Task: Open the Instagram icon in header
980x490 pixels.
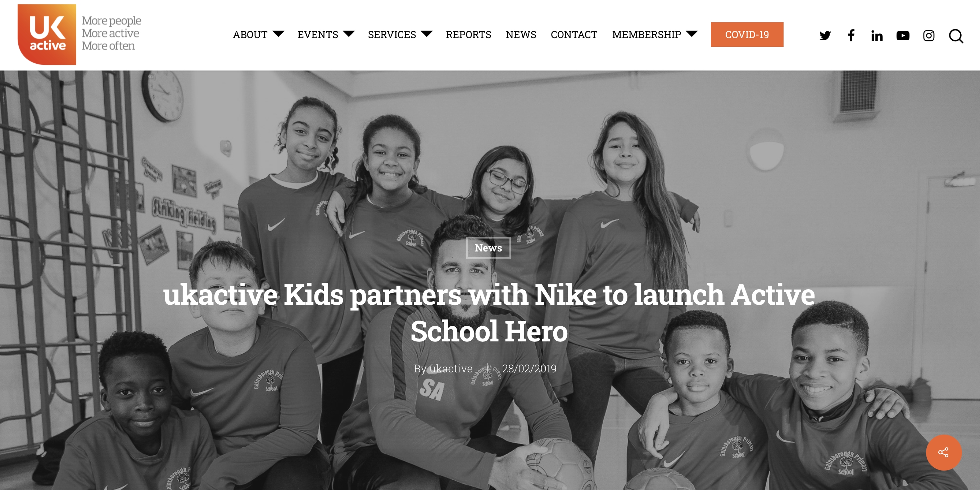Action: click(x=929, y=35)
